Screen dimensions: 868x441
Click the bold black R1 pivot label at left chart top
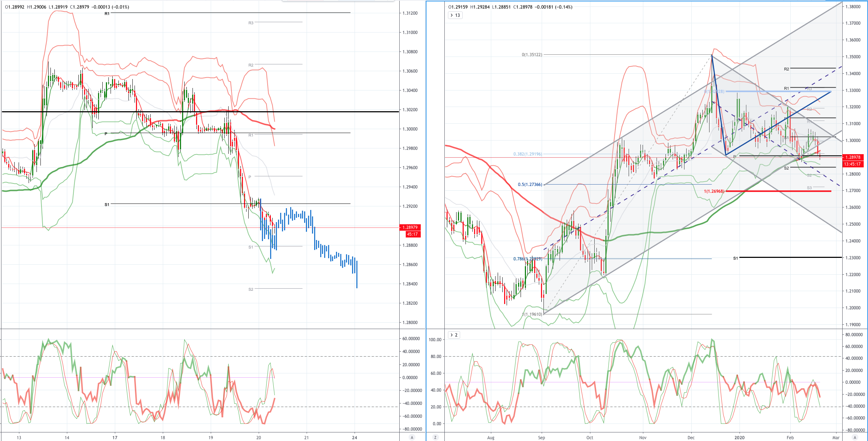tap(107, 14)
